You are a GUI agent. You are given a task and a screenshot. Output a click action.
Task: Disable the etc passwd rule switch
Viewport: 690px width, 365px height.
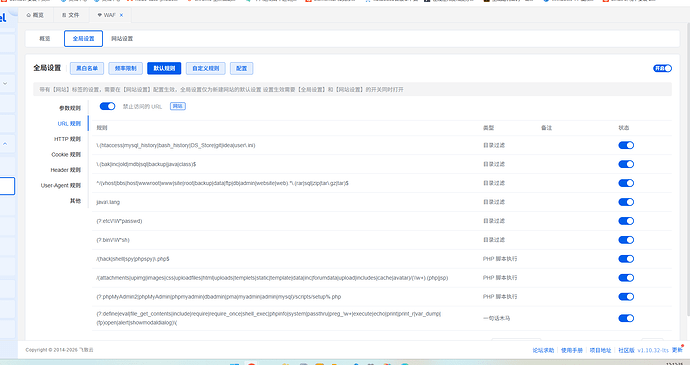coord(626,221)
